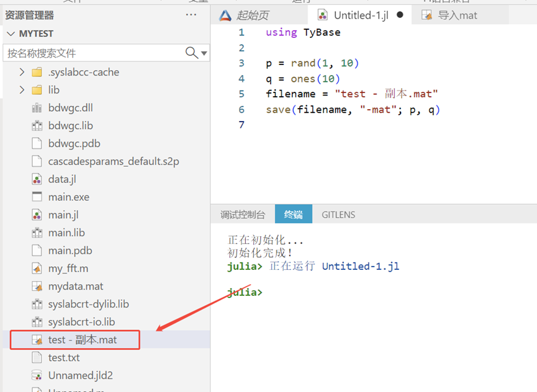Click 'using TyBase' in the editor

point(303,32)
